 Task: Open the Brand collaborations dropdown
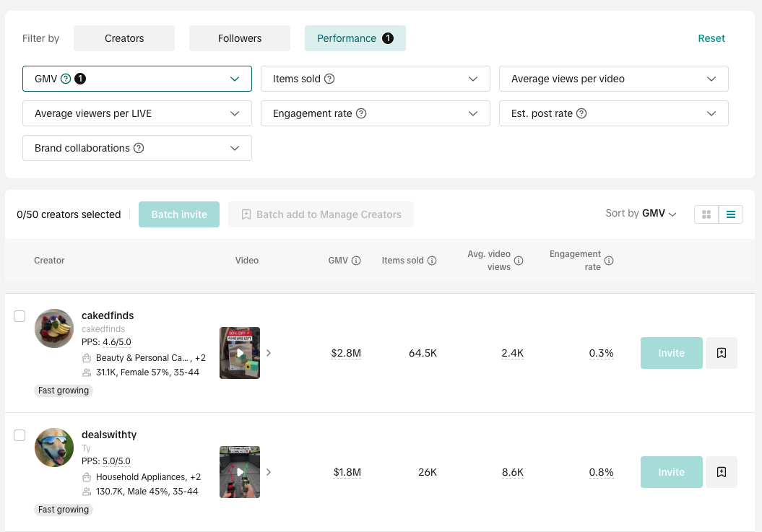coord(137,148)
